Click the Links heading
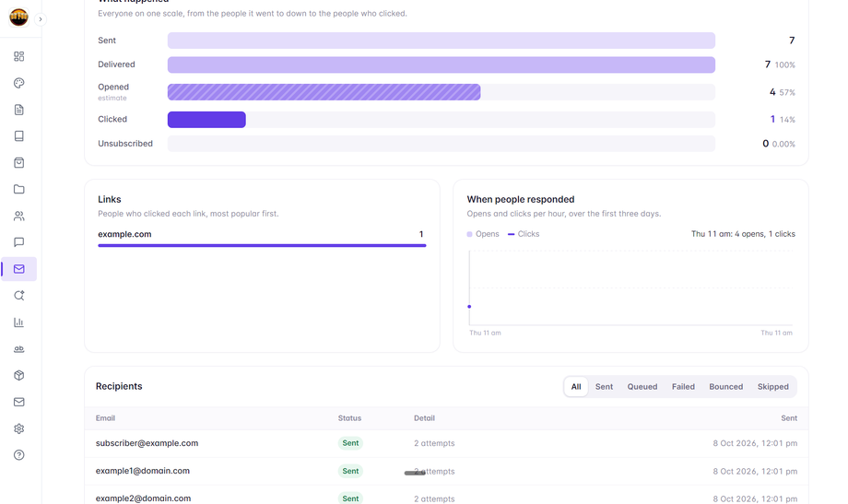This screenshot has height=504, width=848. pyautogui.click(x=110, y=200)
